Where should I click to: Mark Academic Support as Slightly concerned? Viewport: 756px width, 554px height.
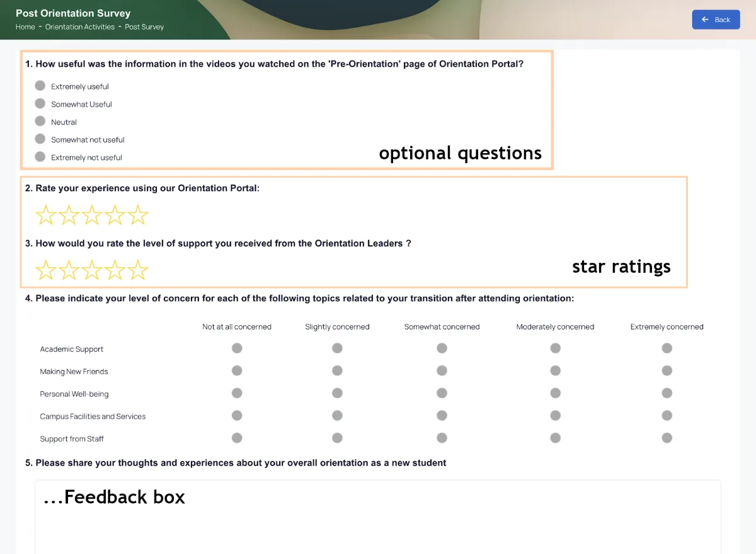(x=338, y=348)
